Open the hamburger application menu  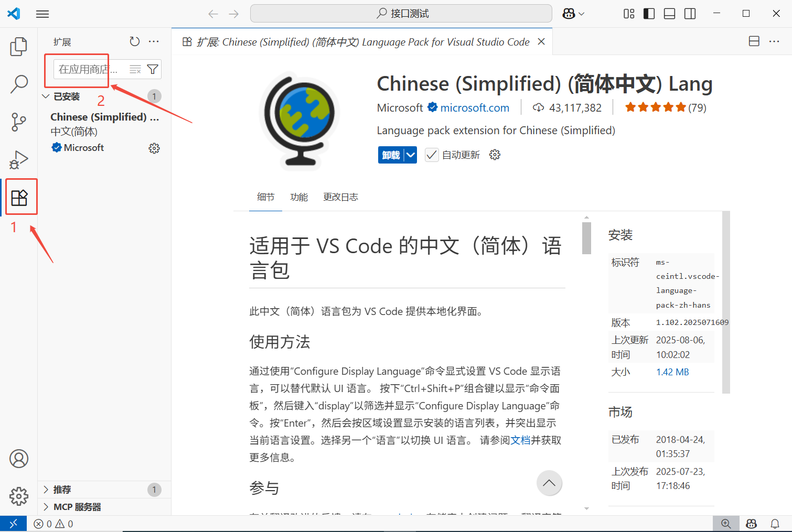(42, 14)
